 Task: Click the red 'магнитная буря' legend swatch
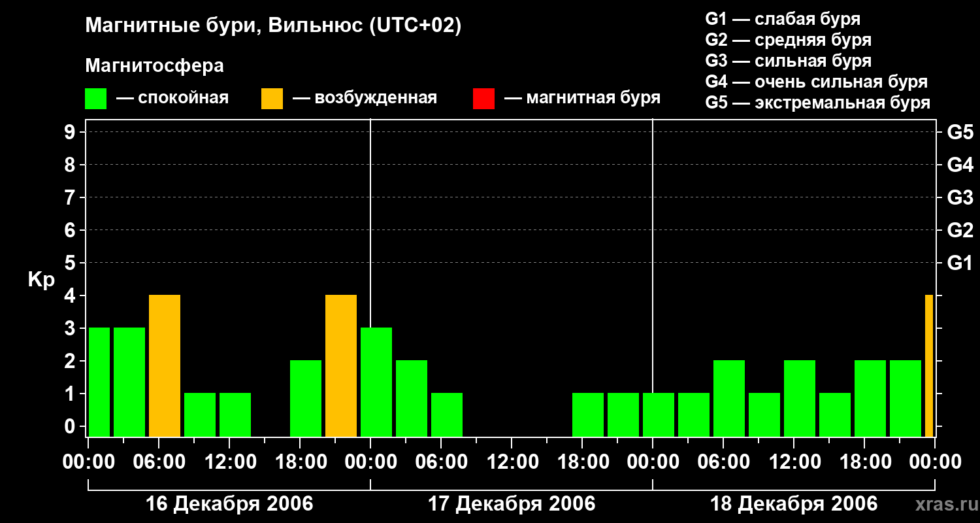pos(483,98)
